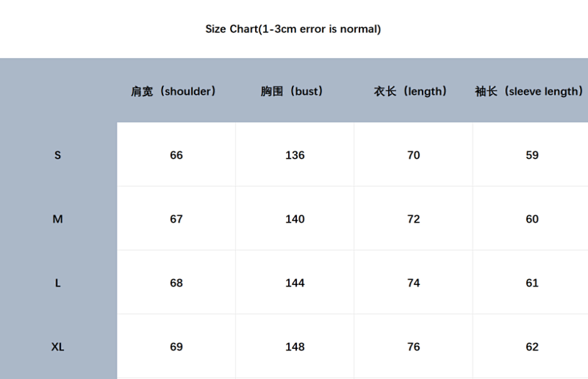Click the sleeve length value 59

(531, 155)
